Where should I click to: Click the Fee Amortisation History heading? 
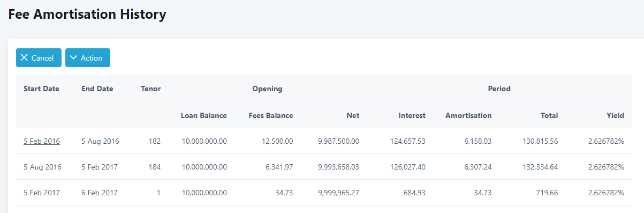pos(87,14)
